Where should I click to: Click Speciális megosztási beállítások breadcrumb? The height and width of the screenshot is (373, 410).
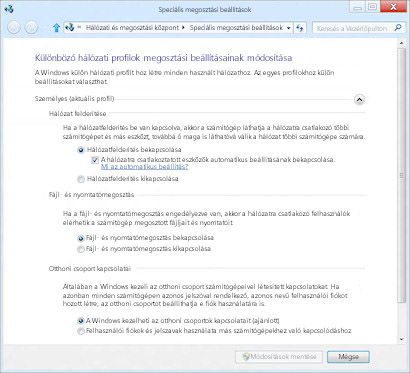236,28
